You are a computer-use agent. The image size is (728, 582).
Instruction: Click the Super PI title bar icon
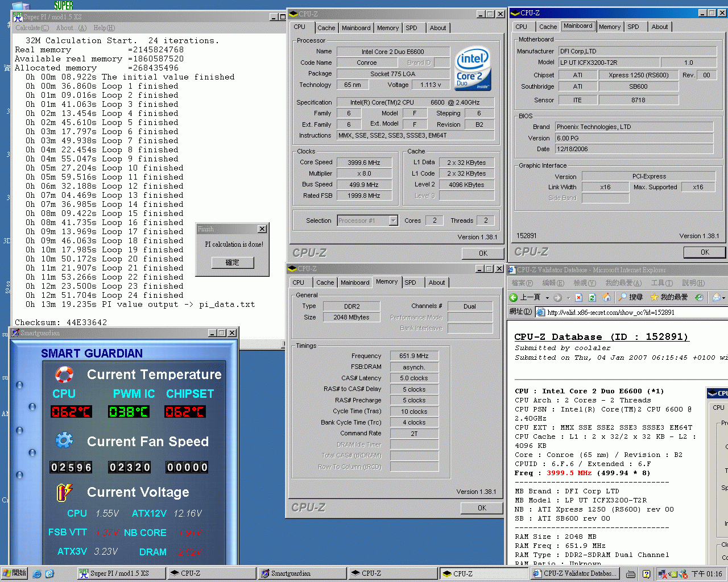pos(18,16)
